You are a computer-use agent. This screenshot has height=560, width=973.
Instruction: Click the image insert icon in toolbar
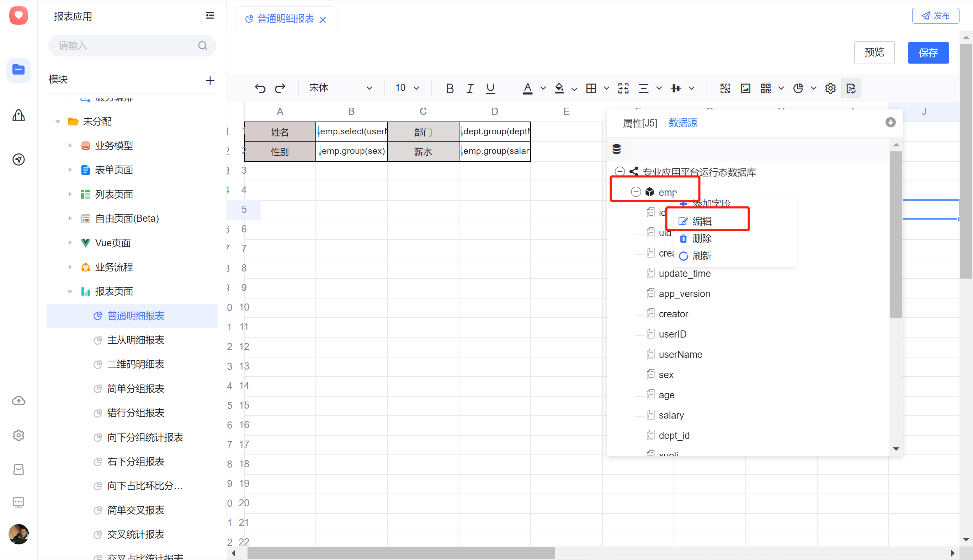(x=746, y=88)
